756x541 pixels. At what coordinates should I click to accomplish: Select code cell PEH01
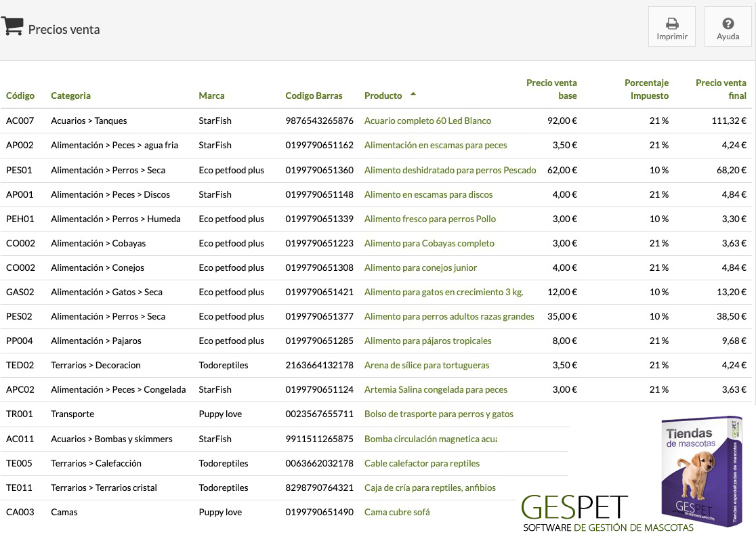pos(20,219)
